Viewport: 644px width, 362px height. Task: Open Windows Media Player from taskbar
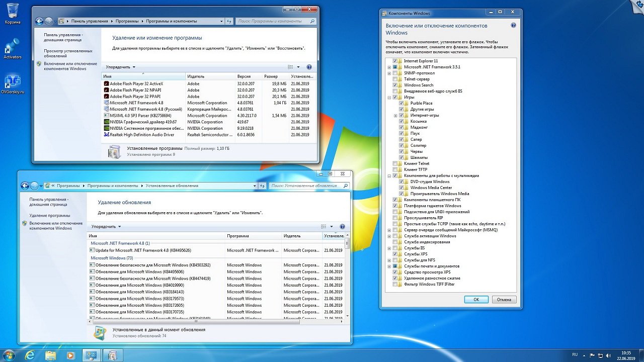pyautogui.click(x=70, y=355)
